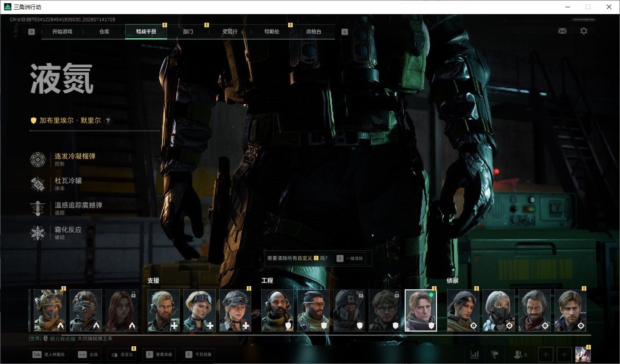This screenshot has width=620, height=364.
Task: Select the brown-haired recon man in blue jacket
Action: click(x=571, y=310)
